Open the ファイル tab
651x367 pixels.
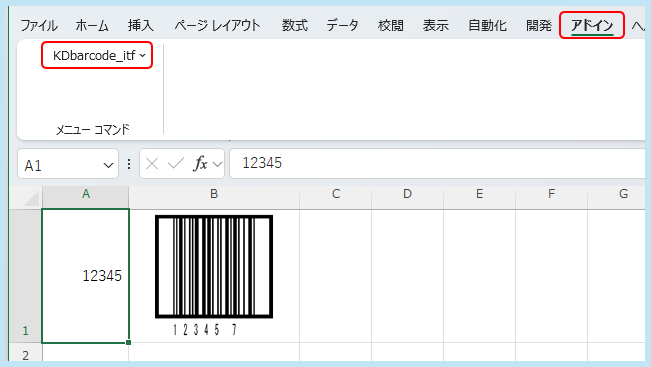coord(39,25)
